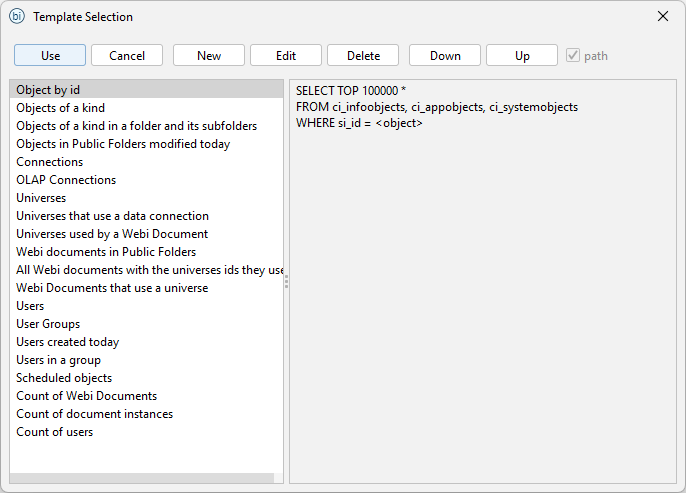The width and height of the screenshot is (686, 493).
Task: Create a New template
Action: click(x=209, y=56)
